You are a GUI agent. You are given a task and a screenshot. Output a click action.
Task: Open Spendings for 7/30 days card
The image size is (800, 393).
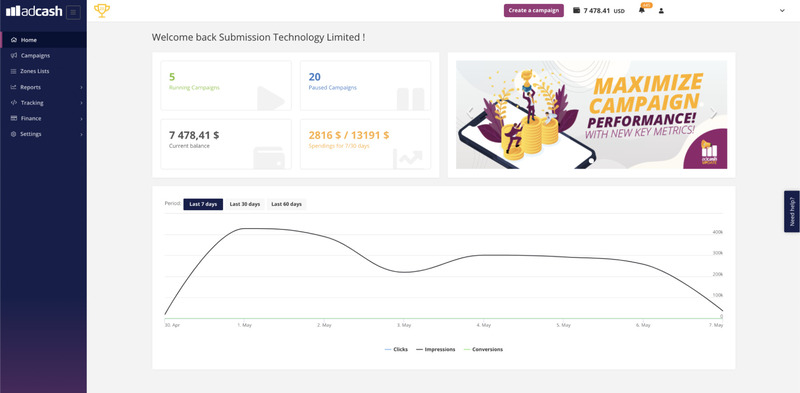tap(365, 144)
